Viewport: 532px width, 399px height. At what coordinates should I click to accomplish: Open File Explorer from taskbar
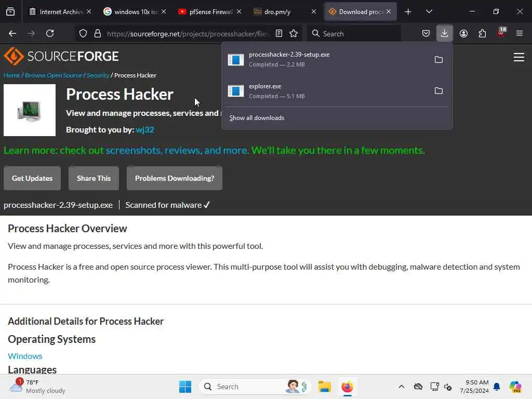tap(324, 387)
